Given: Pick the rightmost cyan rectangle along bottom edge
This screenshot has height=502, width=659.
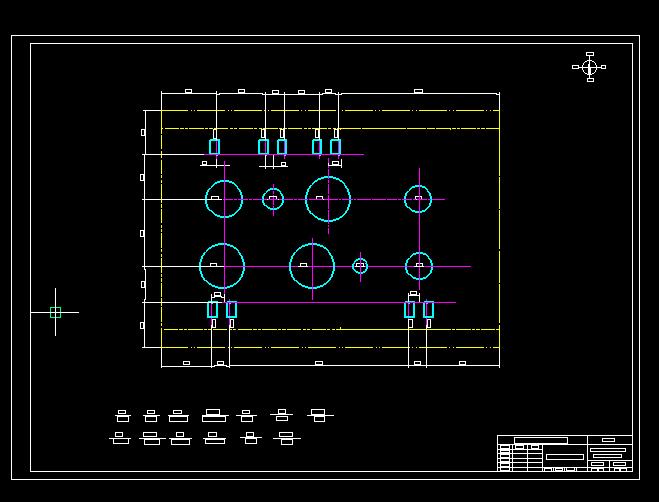Looking at the screenshot, I should click(429, 310).
